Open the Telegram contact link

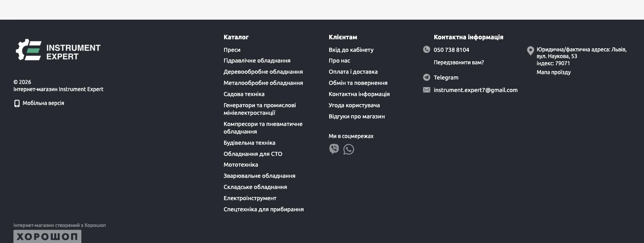click(x=446, y=78)
